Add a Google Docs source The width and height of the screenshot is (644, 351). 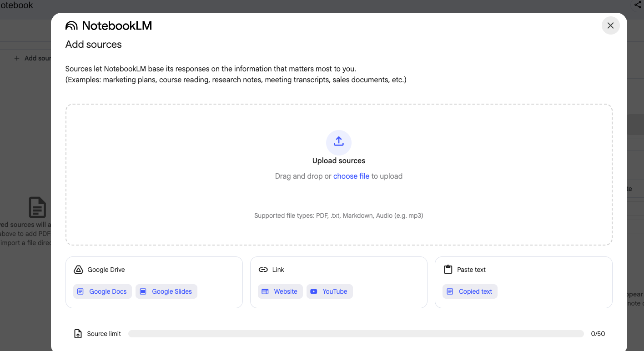[x=102, y=291]
